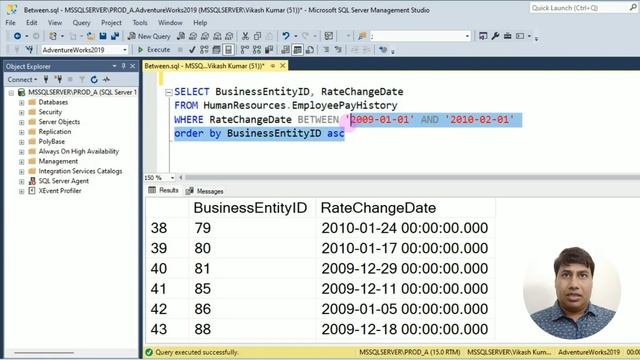Select Results to Text icon
640x360 pixels.
[x=286, y=50]
